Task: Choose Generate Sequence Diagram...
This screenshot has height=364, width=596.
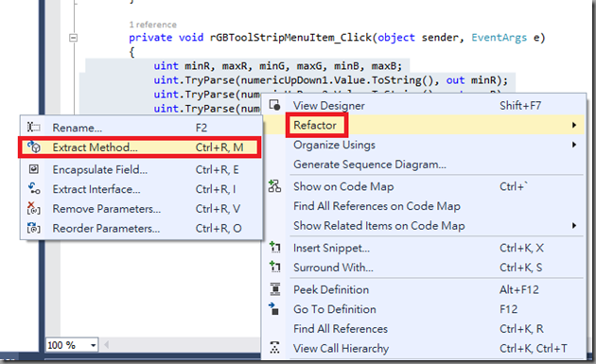Action: pos(424,165)
